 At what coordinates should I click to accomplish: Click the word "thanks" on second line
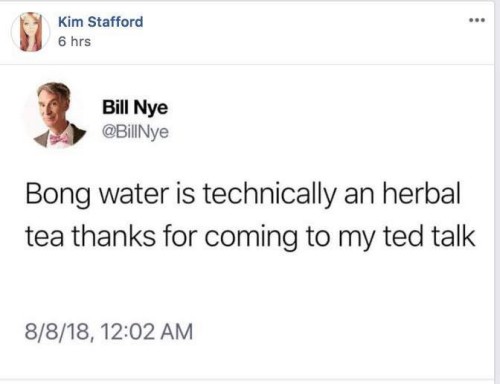click(114, 236)
